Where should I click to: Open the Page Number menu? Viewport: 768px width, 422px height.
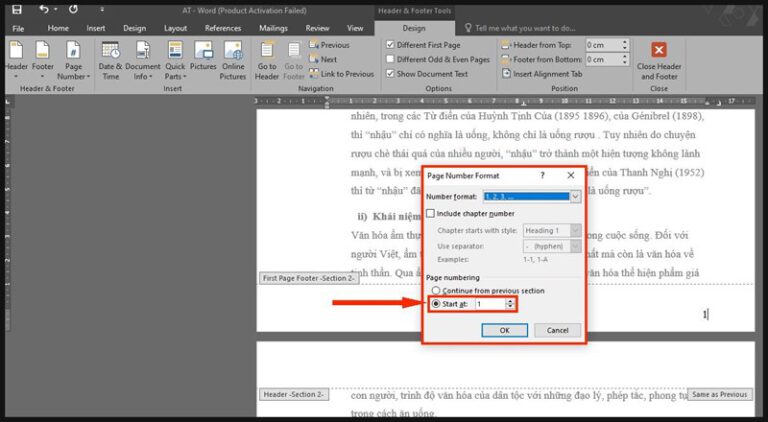pyautogui.click(x=73, y=61)
